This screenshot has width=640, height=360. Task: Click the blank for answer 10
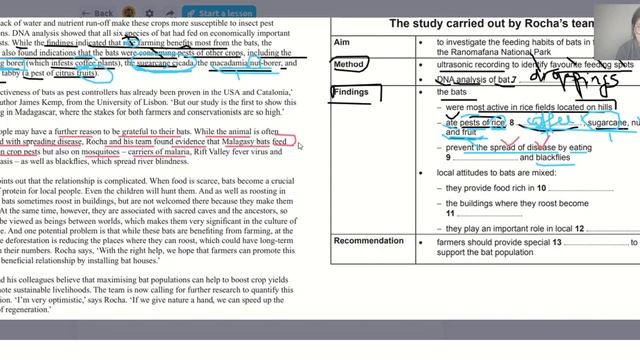point(580,189)
